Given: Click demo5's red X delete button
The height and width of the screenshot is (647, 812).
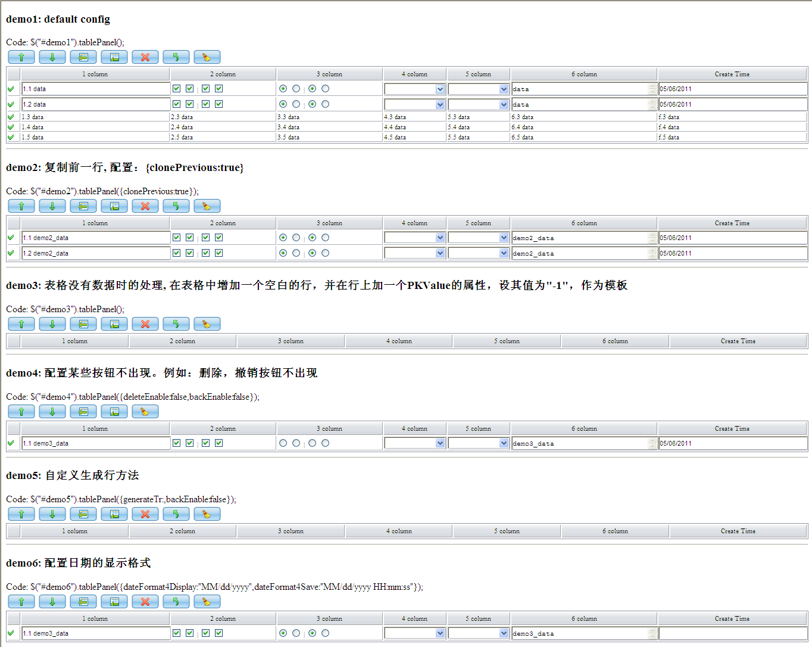Looking at the screenshot, I should point(145,514).
